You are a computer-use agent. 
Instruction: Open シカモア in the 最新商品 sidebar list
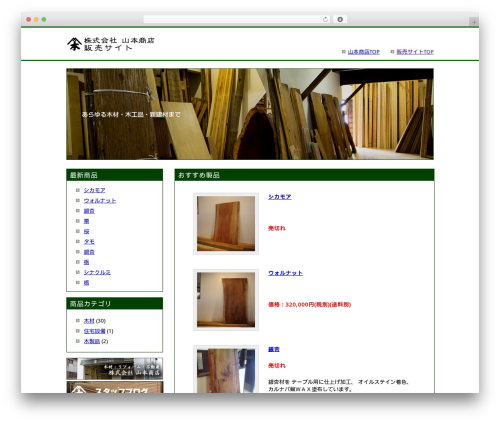pos(94,190)
